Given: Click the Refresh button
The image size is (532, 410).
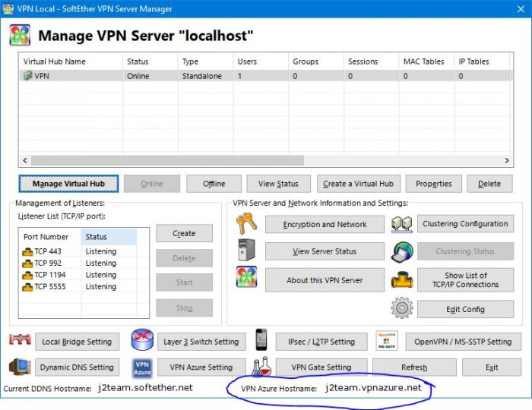Looking at the screenshot, I should tap(414, 367).
